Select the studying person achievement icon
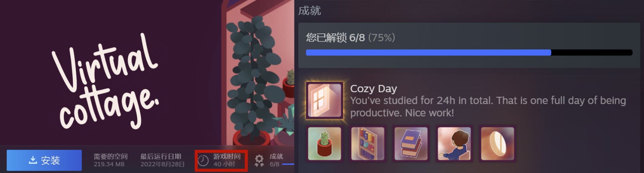Viewport: 644px width, 173px height. coord(454,143)
